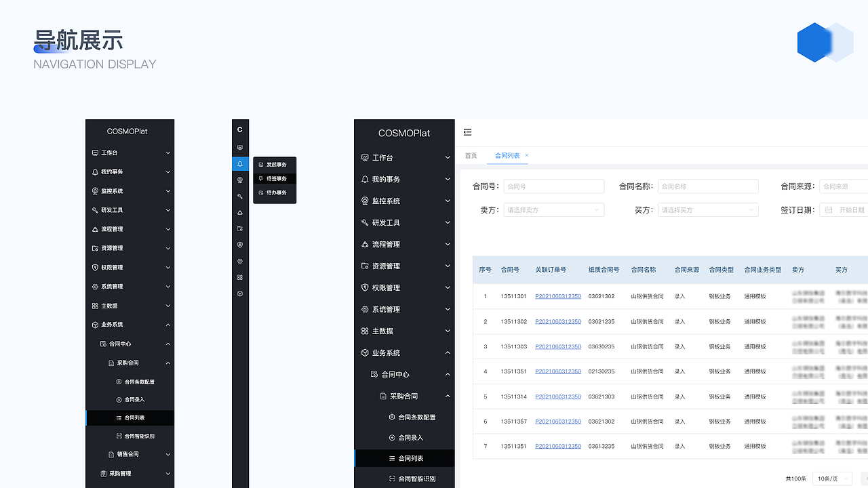This screenshot has width=868, height=488.
Task: Click the sidebar collapse icon above the breadcrumb
Action: pos(467,132)
